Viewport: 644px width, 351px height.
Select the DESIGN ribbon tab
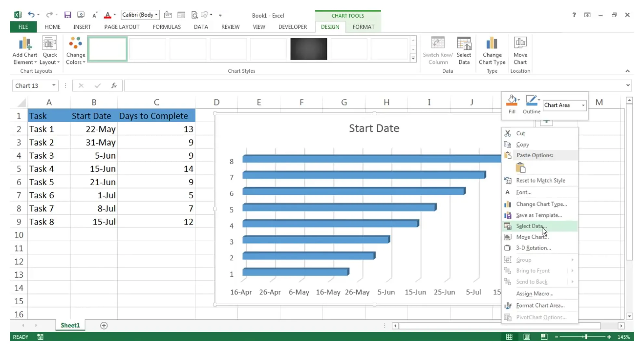(329, 27)
